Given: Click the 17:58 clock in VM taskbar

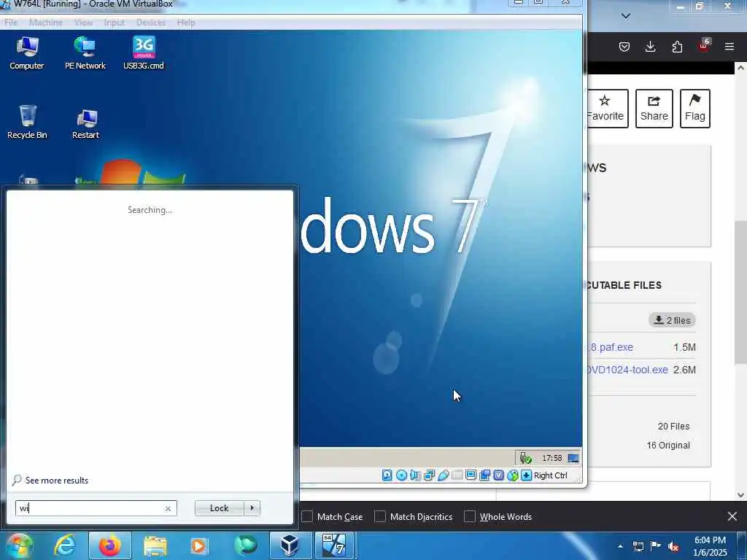Looking at the screenshot, I should pyautogui.click(x=551, y=458).
